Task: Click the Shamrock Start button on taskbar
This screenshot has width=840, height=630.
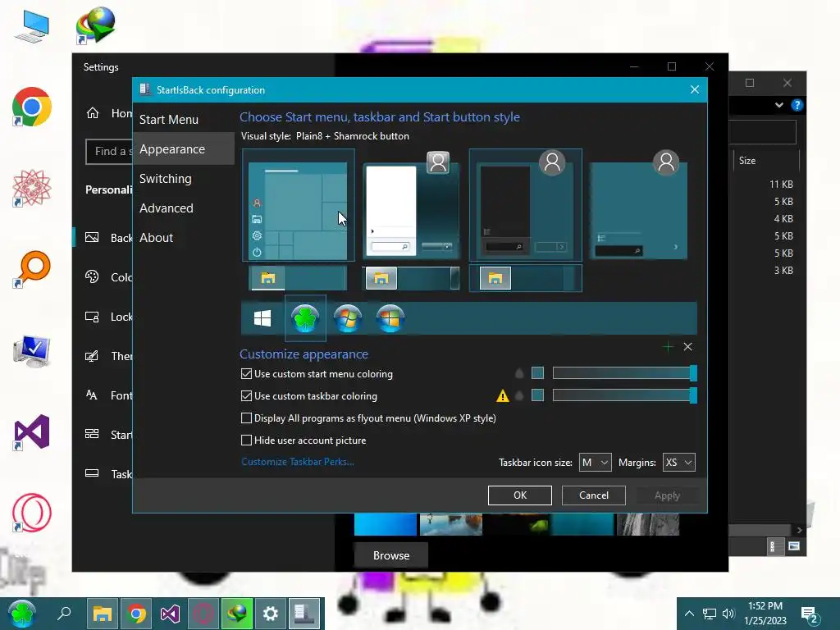Action: 22,614
